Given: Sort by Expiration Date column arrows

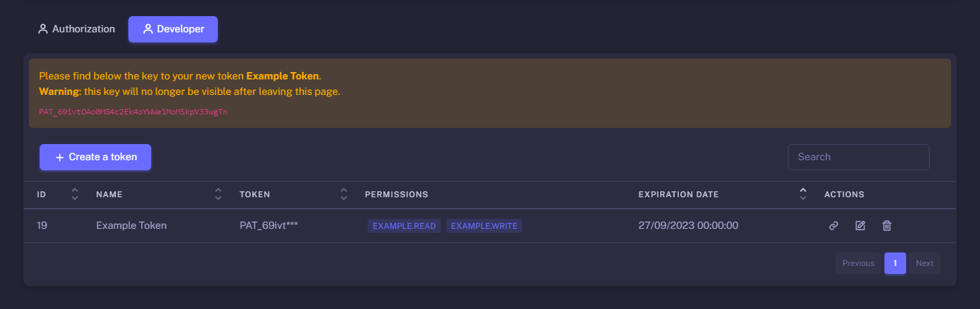Looking at the screenshot, I should click(x=803, y=195).
